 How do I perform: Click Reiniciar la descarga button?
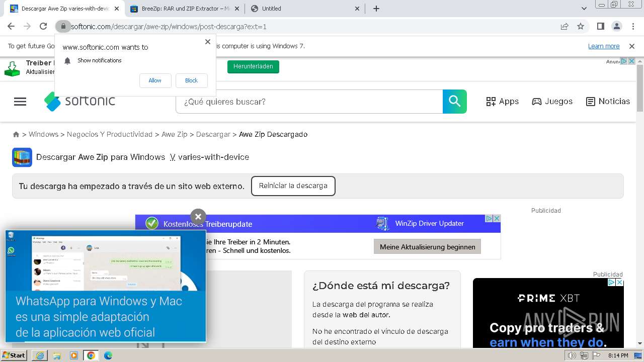293,186
